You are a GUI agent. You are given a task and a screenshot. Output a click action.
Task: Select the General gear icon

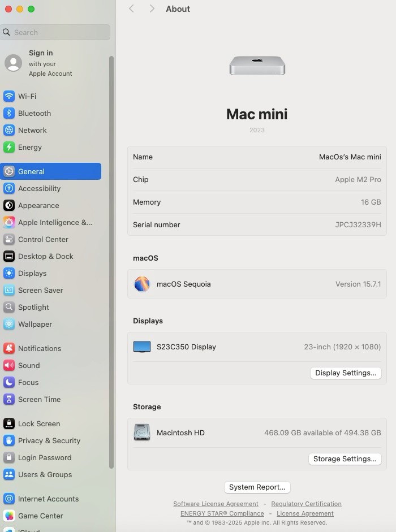pos(9,171)
